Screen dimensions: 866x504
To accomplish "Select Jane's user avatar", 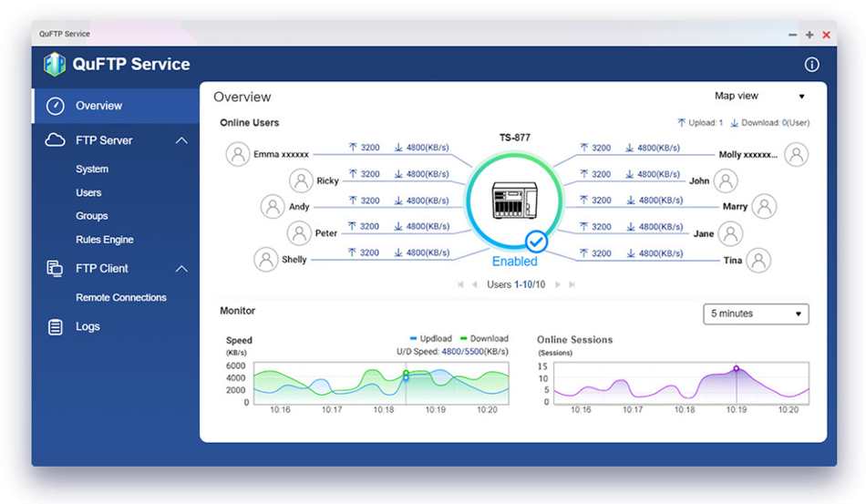I will (730, 233).
